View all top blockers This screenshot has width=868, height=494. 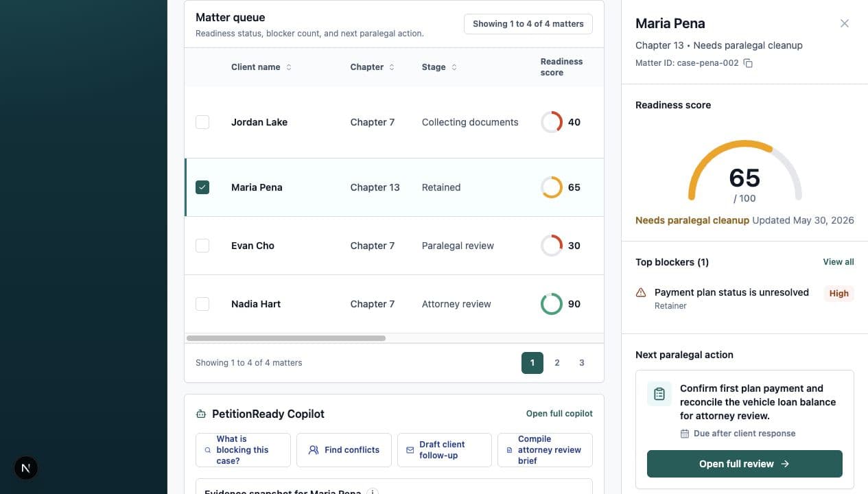tap(838, 262)
